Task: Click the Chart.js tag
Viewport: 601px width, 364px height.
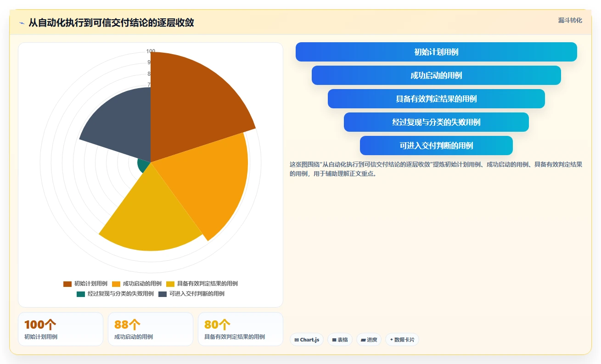Action: tap(307, 340)
